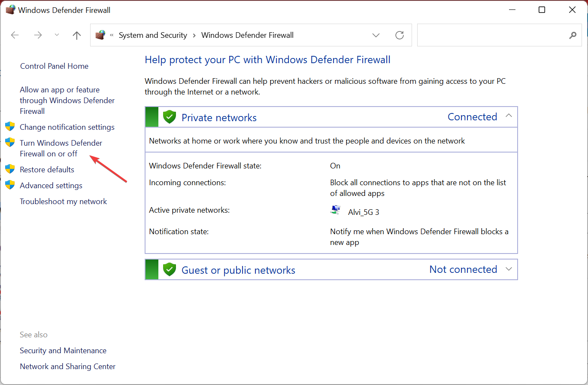Go back with the back arrow
The image size is (588, 385).
click(15, 35)
